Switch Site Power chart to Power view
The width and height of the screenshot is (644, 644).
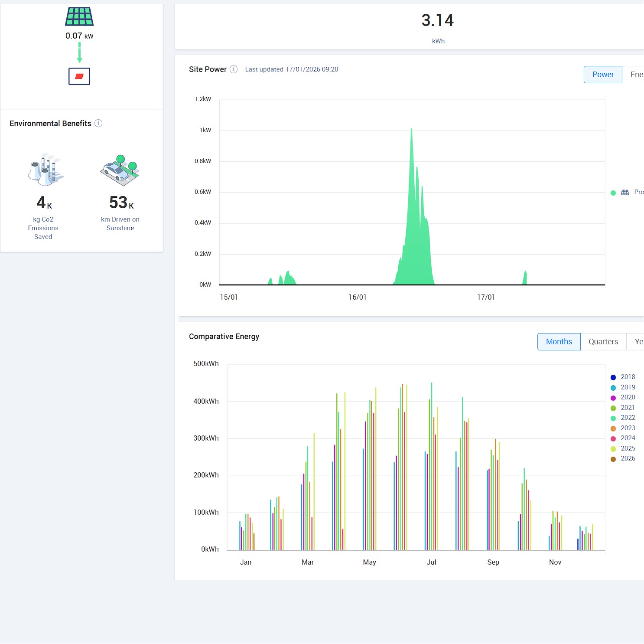click(x=603, y=75)
